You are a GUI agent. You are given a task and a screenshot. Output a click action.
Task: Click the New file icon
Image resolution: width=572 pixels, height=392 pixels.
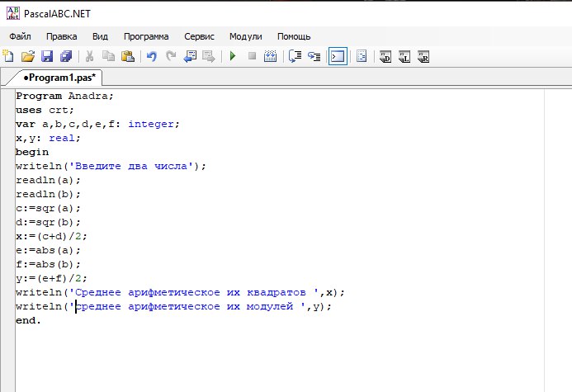tap(8, 57)
